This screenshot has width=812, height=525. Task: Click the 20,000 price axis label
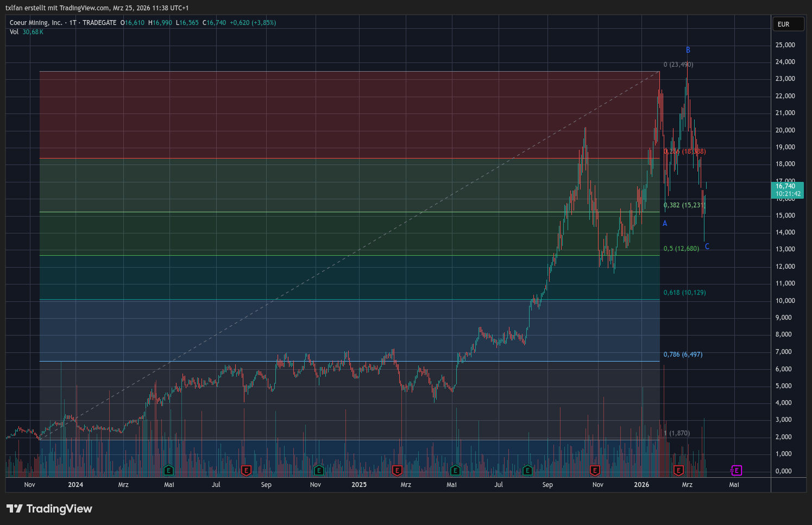785,130
